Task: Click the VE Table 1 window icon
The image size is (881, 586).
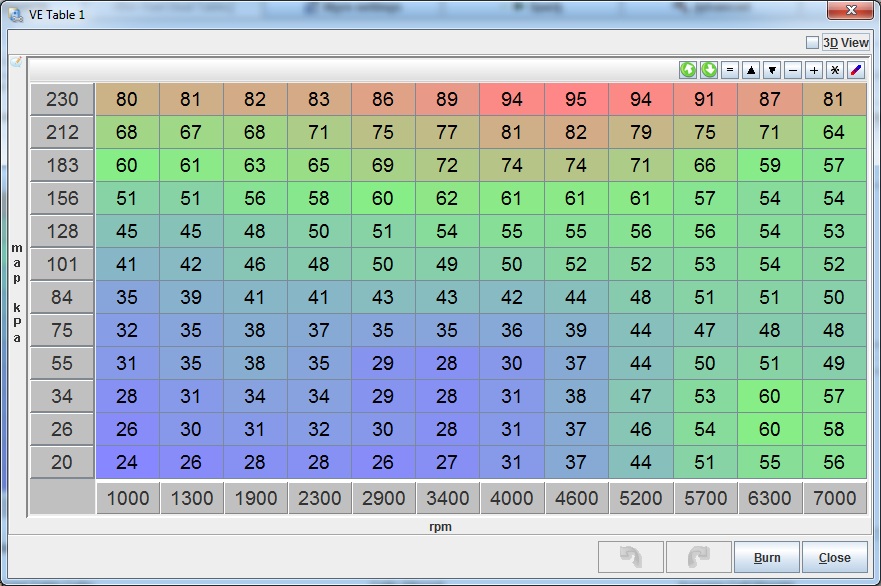Action: [x=16, y=15]
